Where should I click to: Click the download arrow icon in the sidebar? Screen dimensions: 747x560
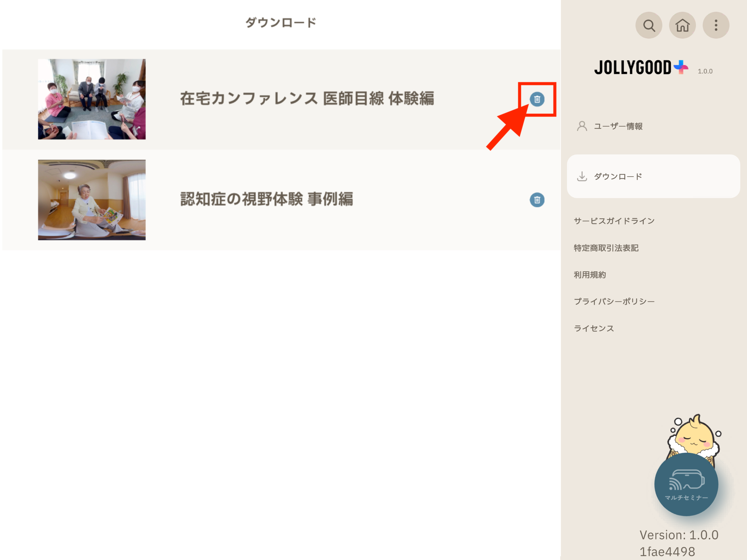pos(582,176)
